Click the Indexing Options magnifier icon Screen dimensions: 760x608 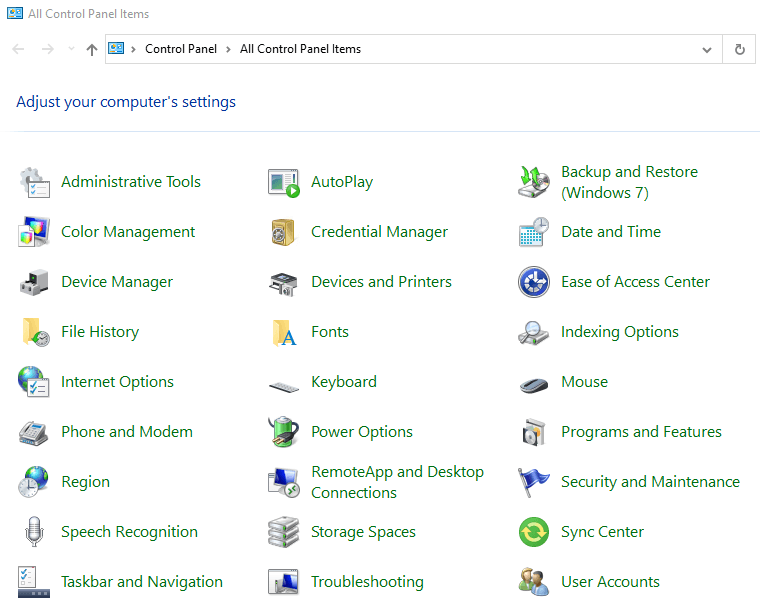tap(534, 333)
